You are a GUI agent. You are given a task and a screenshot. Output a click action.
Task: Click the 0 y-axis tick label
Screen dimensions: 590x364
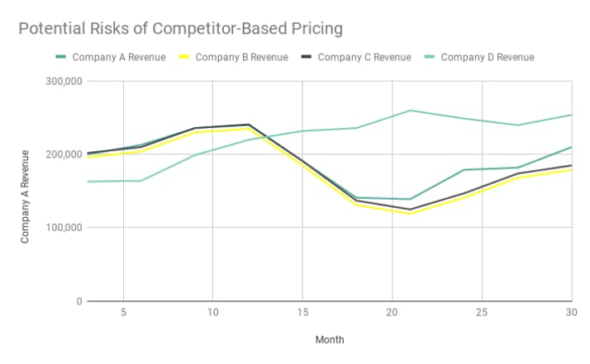pos(78,301)
